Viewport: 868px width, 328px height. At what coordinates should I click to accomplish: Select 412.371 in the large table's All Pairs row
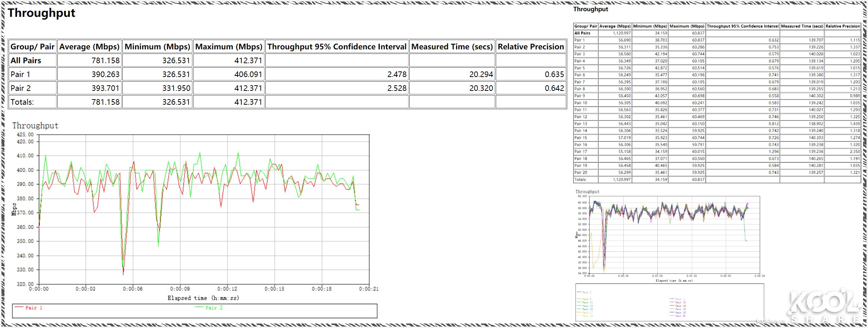click(248, 61)
